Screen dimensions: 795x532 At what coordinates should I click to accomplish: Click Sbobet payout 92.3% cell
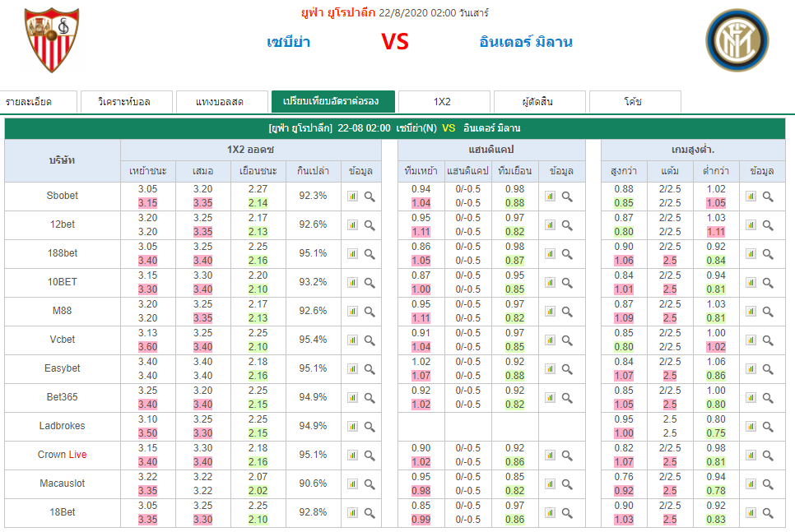[314, 196]
